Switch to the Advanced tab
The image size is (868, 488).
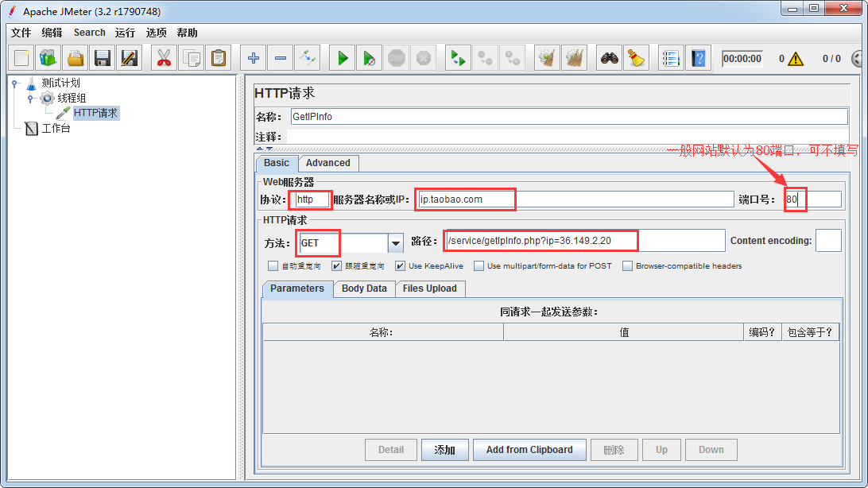coord(328,163)
